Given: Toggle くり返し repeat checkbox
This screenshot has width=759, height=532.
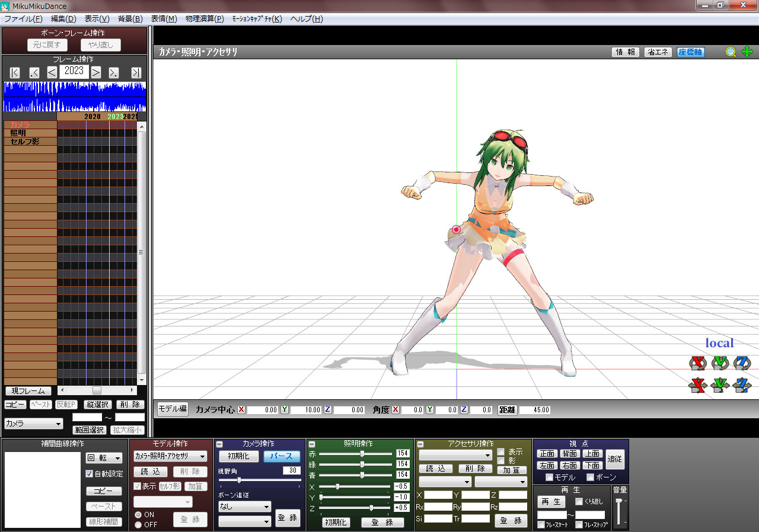Looking at the screenshot, I should tap(579, 502).
